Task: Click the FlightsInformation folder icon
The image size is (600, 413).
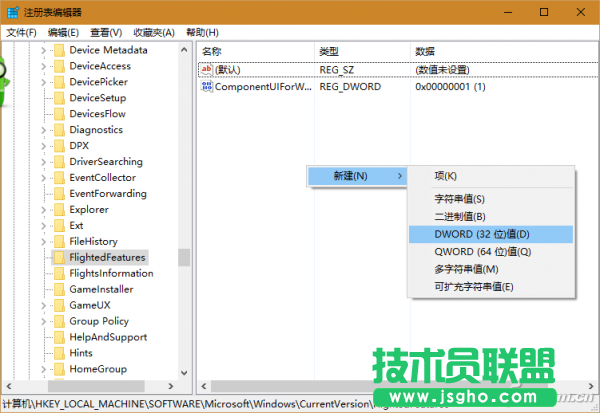Action: (x=59, y=274)
